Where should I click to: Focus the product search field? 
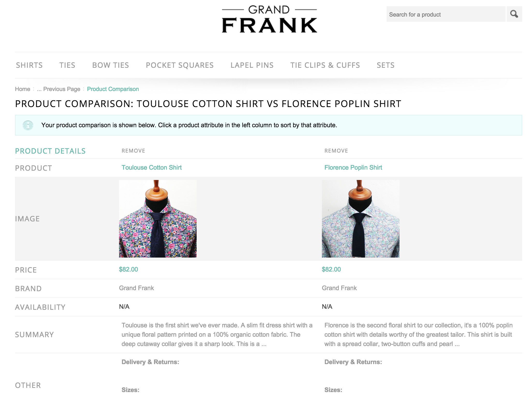446,14
